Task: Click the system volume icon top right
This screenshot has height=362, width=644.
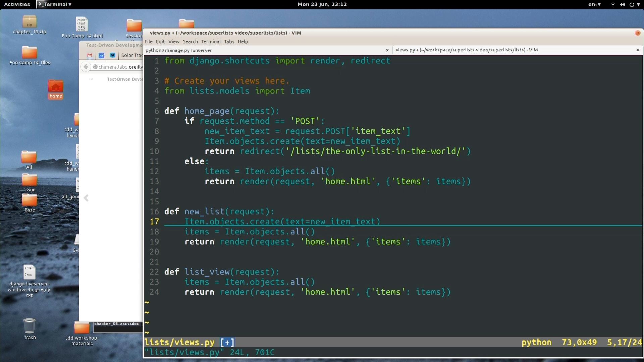Action: tap(622, 4)
